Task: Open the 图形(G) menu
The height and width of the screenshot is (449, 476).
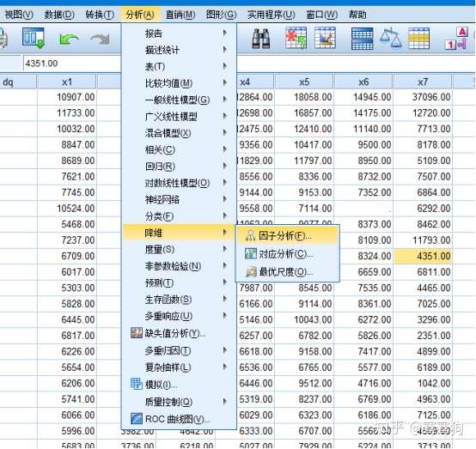Action: coord(221,15)
